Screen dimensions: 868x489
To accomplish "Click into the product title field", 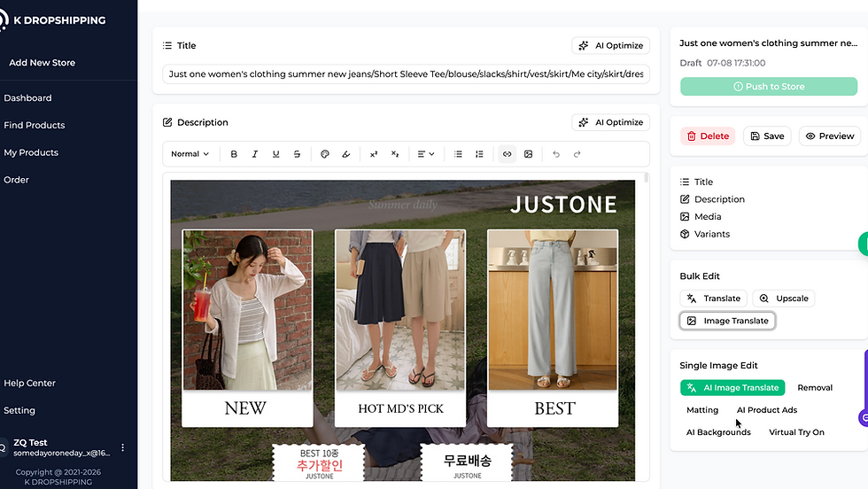I will point(406,74).
